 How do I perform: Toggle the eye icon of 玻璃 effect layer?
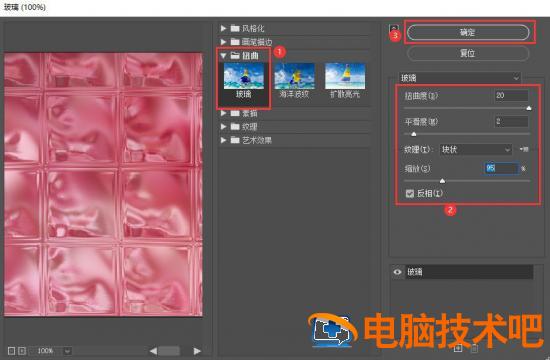pos(397,272)
